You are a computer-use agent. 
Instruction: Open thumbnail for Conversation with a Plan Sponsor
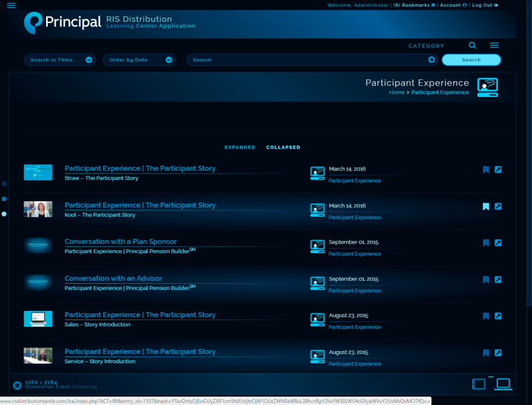pyautogui.click(x=38, y=246)
